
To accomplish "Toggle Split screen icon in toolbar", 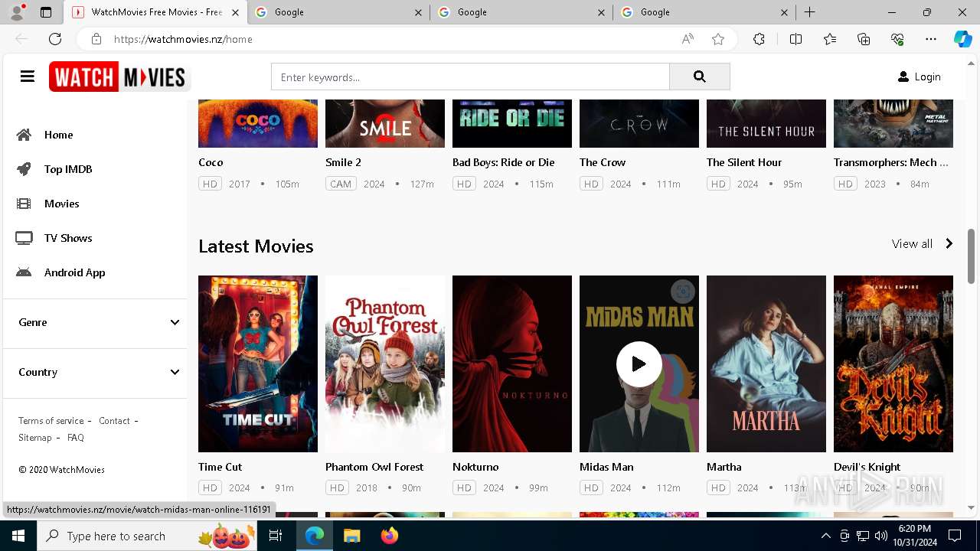I will (x=795, y=39).
